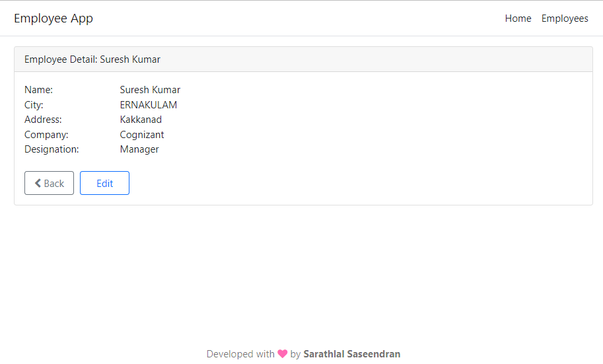Click the Name: field label

(38, 90)
